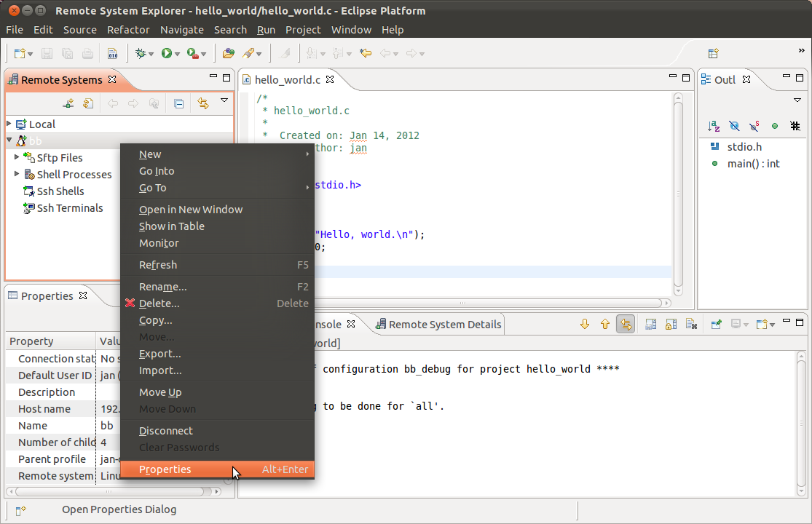
Task: Open the Search dropdown arrow in toolbar
Action: point(259,54)
